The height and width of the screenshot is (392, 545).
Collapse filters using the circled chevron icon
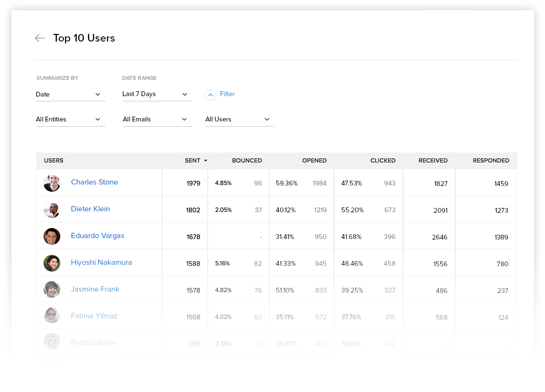[x=210, y=95]
